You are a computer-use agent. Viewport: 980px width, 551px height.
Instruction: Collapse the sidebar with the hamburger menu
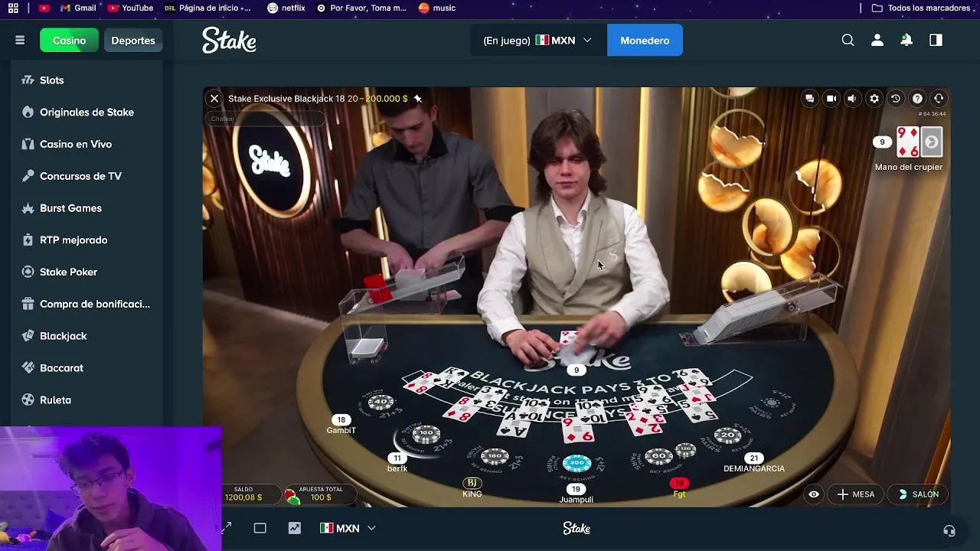(20, 41)
